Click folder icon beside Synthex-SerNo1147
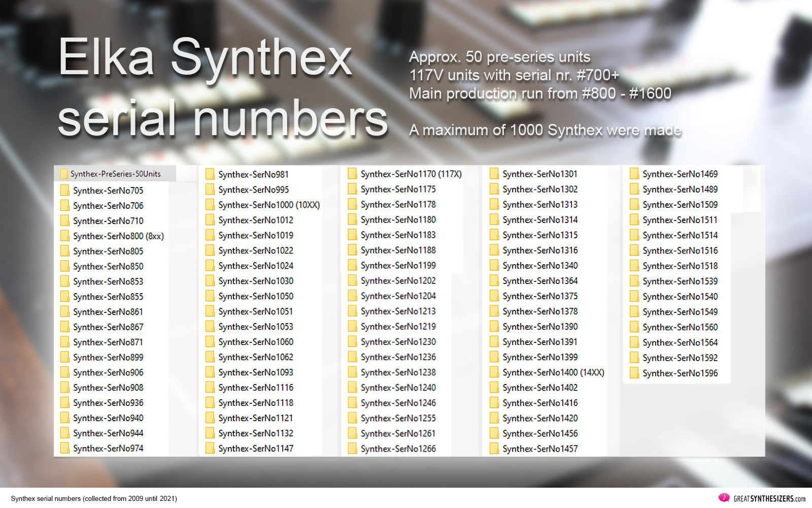 click(210, 449)
